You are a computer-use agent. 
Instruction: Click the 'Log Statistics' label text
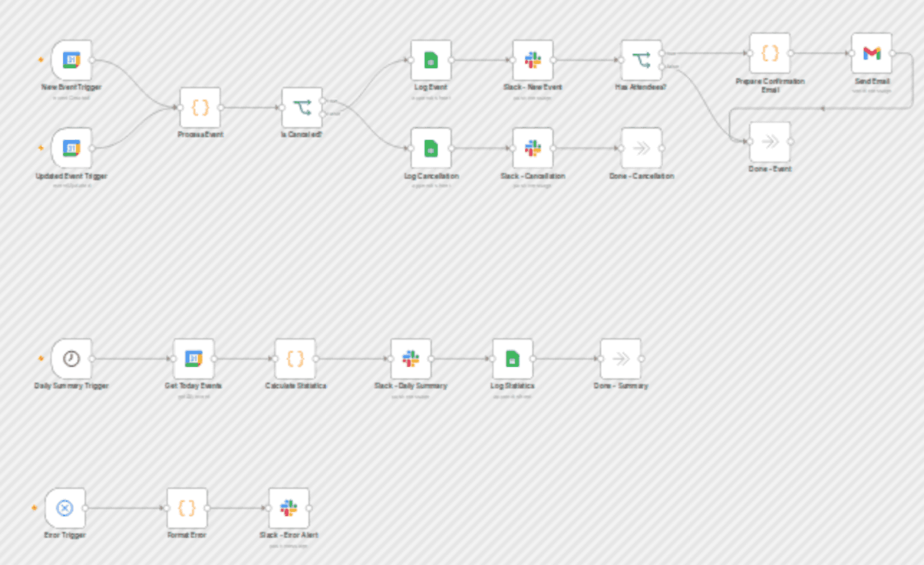(512, 386)
